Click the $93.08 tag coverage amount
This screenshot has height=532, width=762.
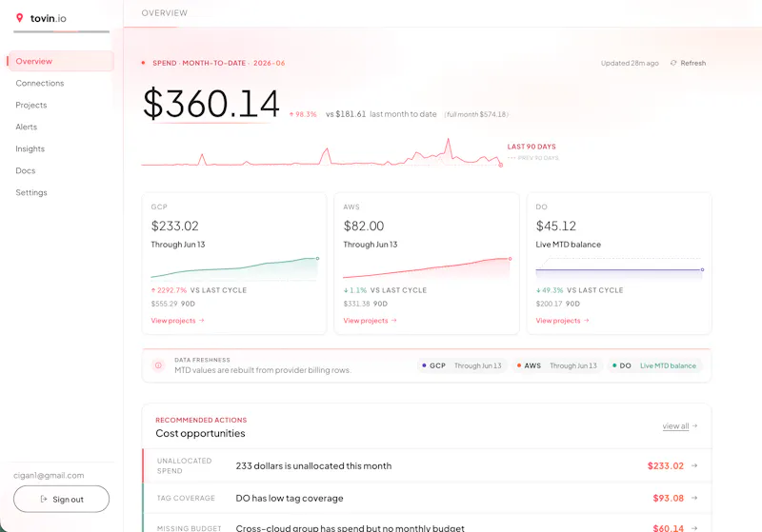pos(669,498)
